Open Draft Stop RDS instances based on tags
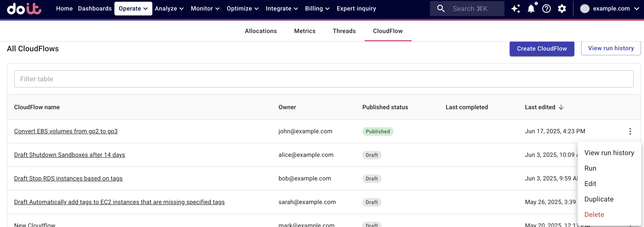The height and width of the screenshot is (227, 644). point(68,178)
